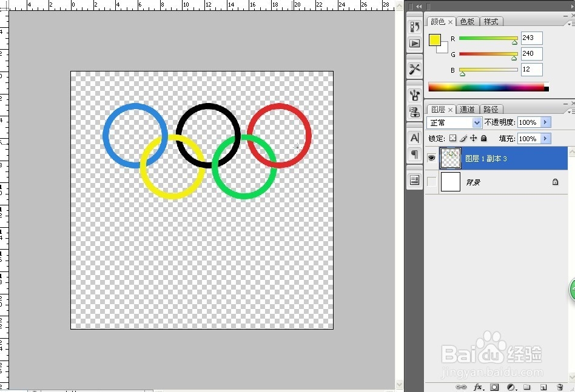Click layers list scroll down arrow

tap(572, 377)
